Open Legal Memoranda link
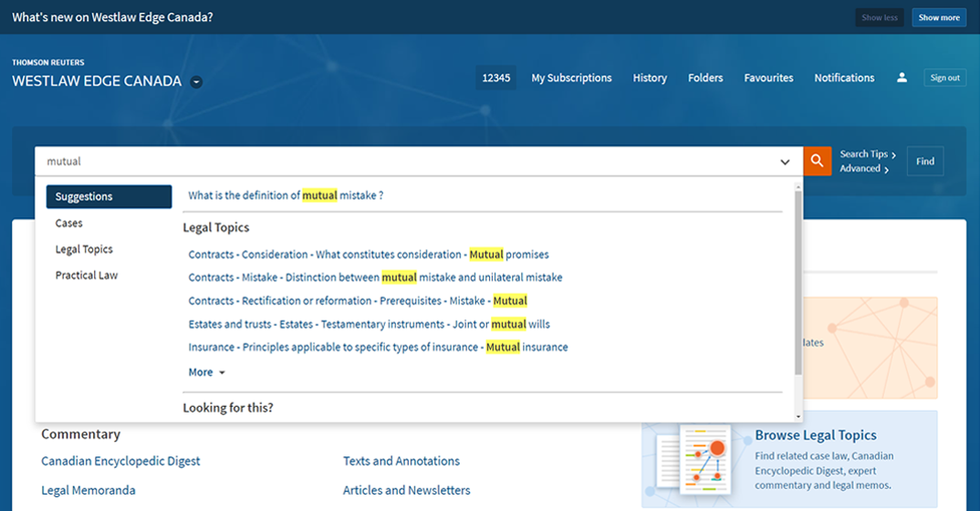Image resolution: width=980 pixels, height=511 pixels. [89, 490]
